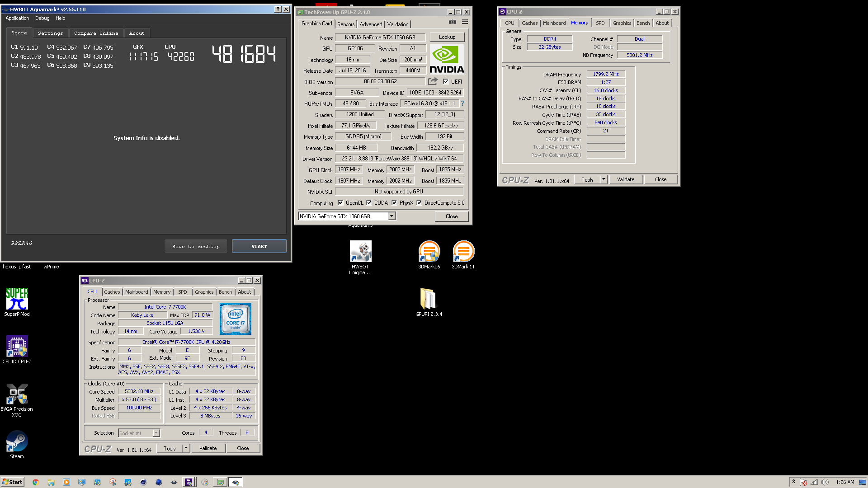Click the Windows Start button
868x488 pixels.
click(x=12, y=482)
